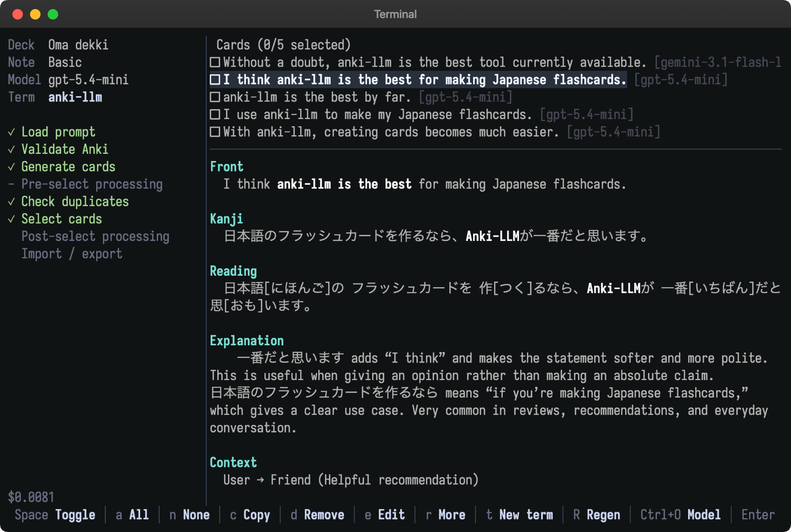Click the 'Cards (0/5 selected)' header
Viewport: 791px width, 532px height.
(284, 45)
